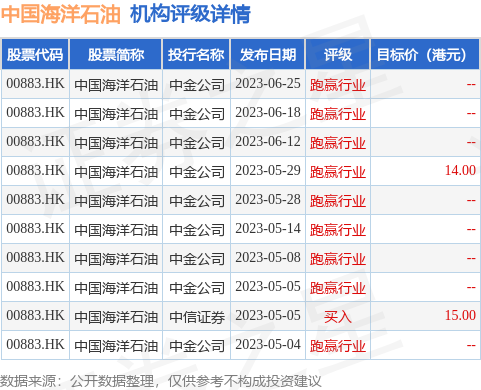481x390 pixels.
Task: Click 00883.HK in the 中信证券 row
Action: (x=35, y=315)
